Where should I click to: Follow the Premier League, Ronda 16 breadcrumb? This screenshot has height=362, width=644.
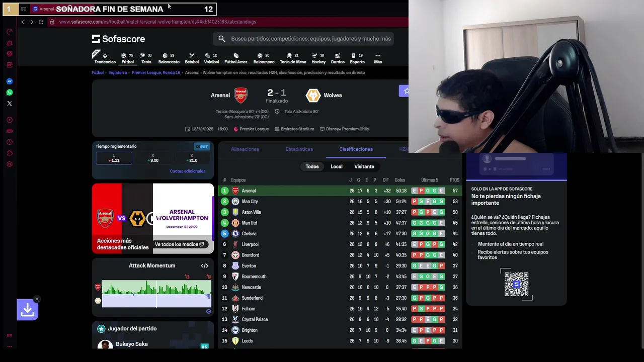point(156,72)
